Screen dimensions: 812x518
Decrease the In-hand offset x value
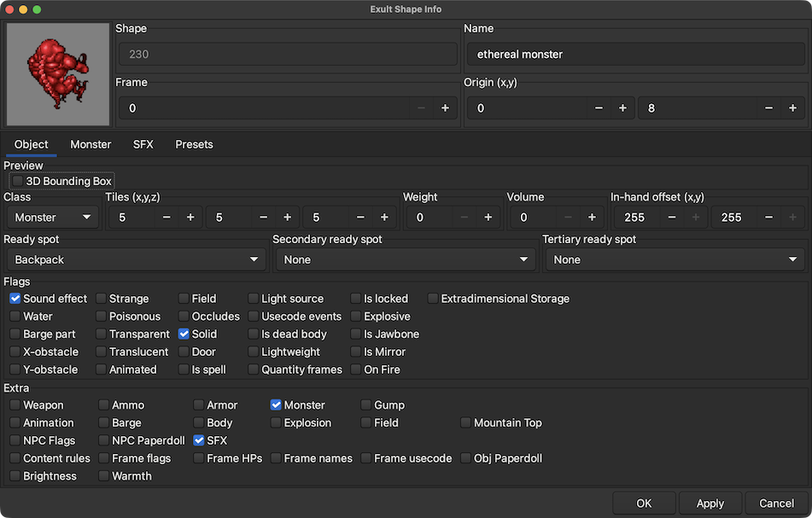coord(672,218)
